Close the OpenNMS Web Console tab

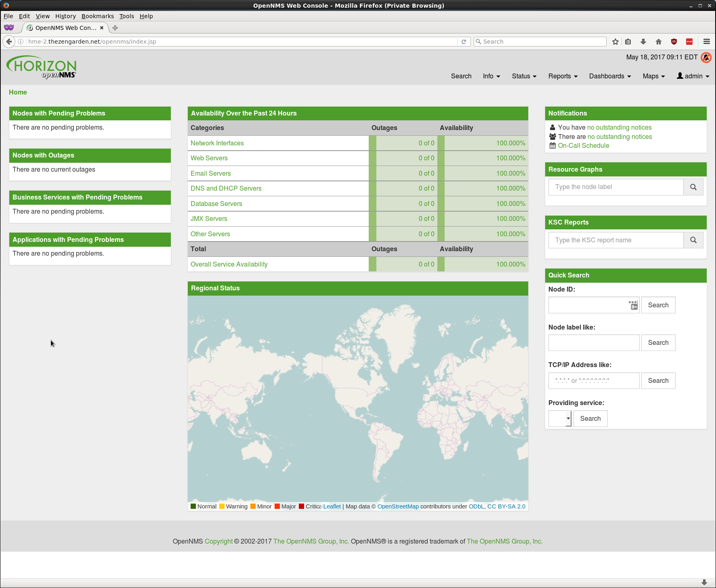click(x=102, y=28)
